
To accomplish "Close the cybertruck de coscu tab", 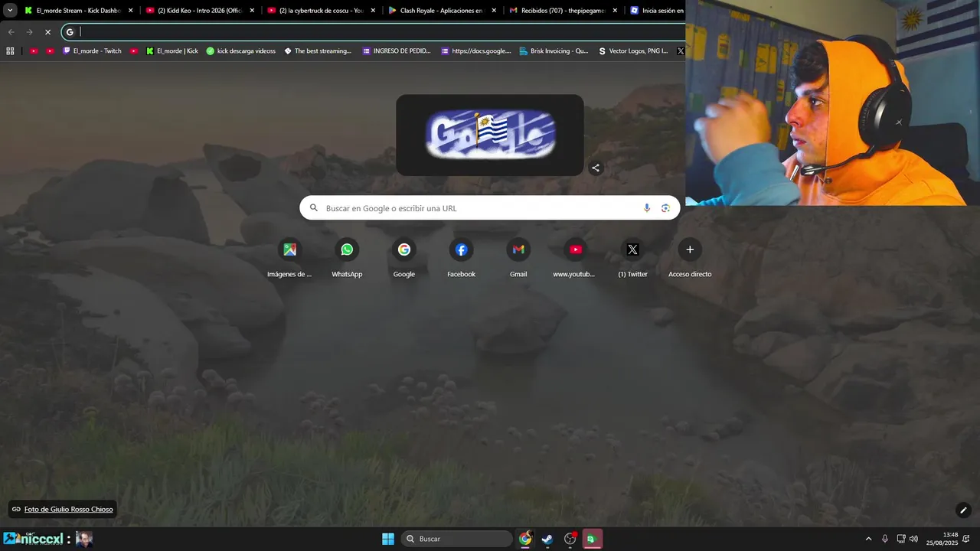I will click(x=373, y=11).
